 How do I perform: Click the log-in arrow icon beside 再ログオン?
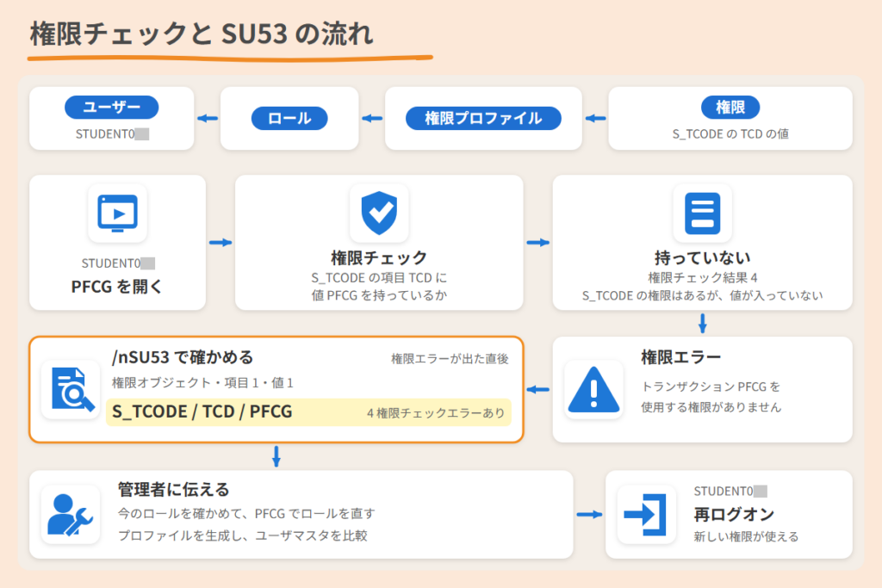[646, 514]
